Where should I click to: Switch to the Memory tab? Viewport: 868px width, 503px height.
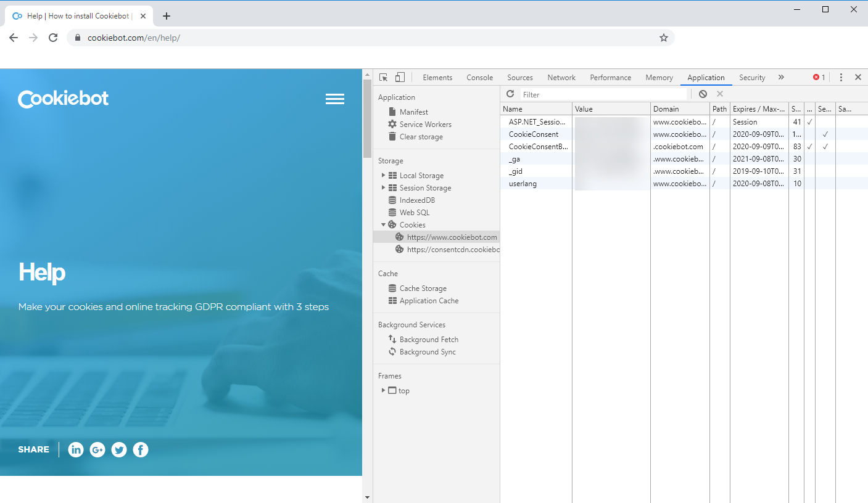click(x=659, y=78)
